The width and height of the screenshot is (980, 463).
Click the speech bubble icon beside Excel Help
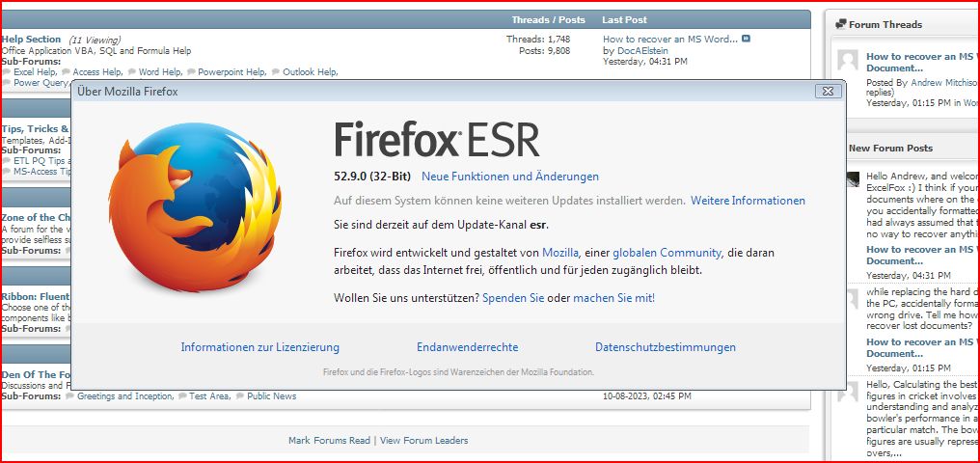6,71
